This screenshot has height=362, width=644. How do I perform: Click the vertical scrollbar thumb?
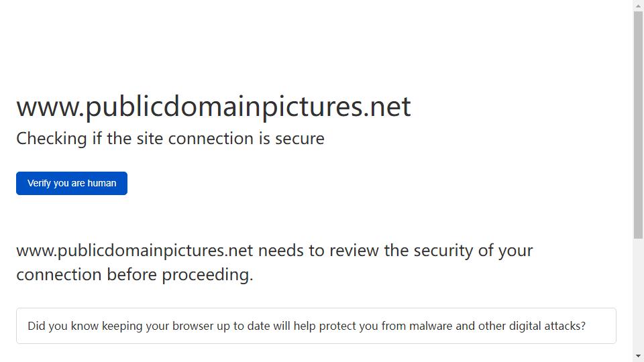click(638, 125)
